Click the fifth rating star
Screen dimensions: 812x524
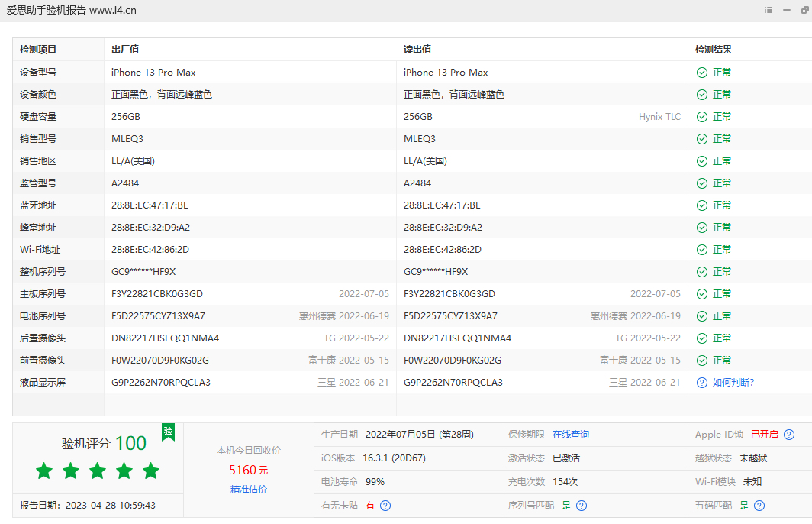[x=151, y=471]
